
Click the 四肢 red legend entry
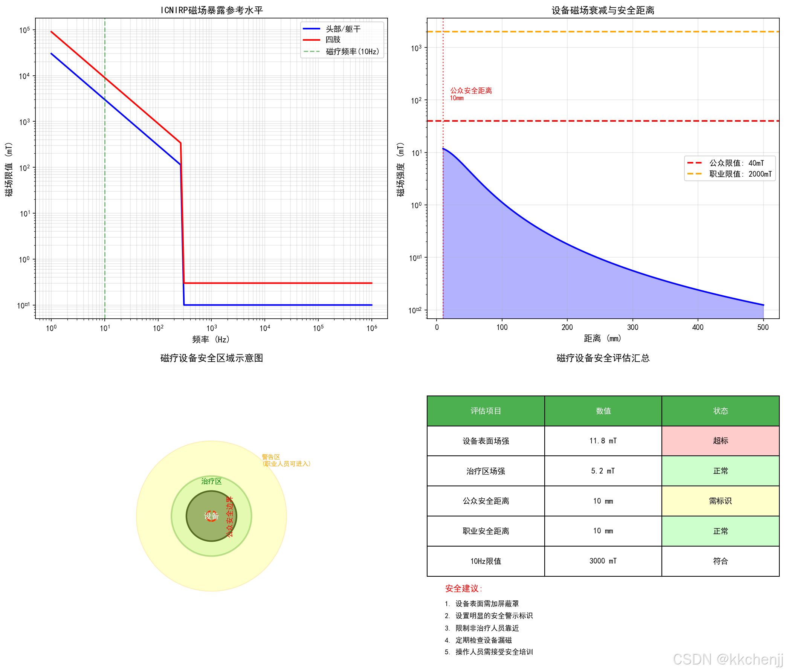pos(333,40)
